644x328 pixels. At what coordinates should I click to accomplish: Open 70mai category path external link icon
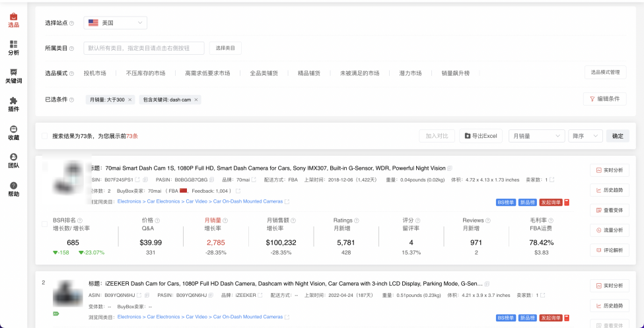point(287,201)
